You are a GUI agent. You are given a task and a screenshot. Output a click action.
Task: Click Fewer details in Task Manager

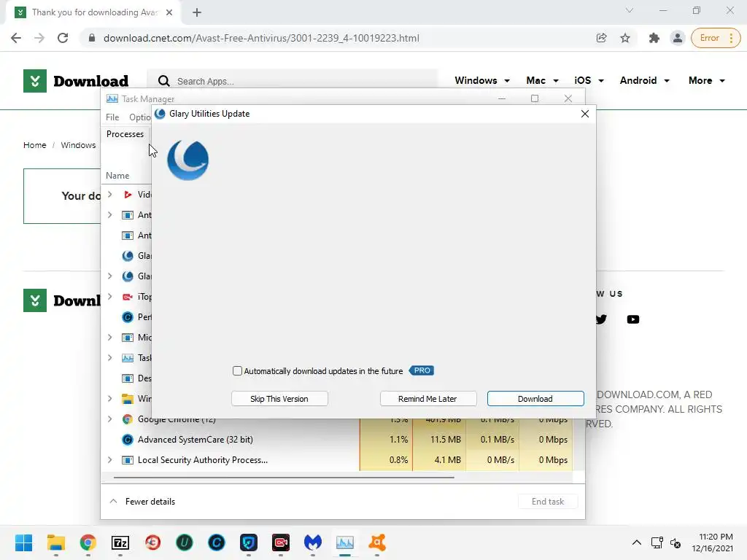coord(143,502)
